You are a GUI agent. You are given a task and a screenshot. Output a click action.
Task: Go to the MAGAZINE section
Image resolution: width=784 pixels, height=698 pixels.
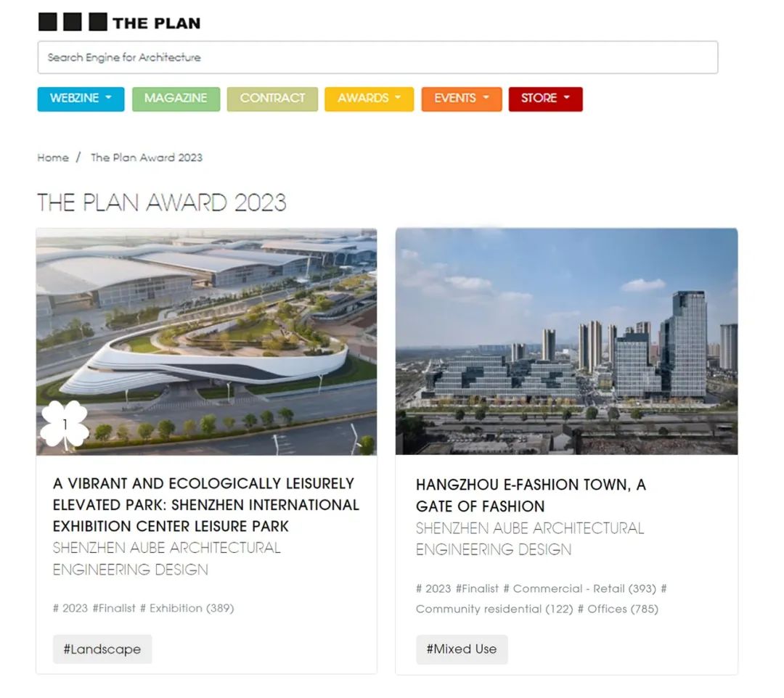[x=176, y=99]
